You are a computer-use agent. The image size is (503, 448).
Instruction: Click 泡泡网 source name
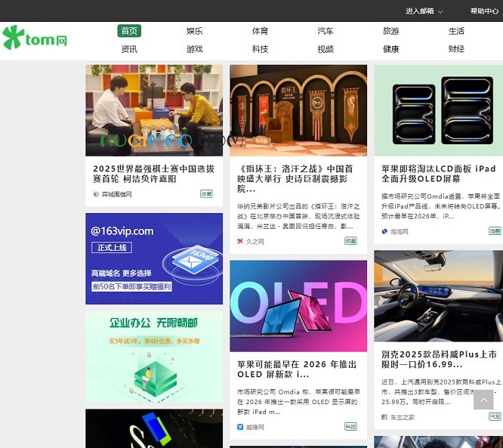[400, 231]
